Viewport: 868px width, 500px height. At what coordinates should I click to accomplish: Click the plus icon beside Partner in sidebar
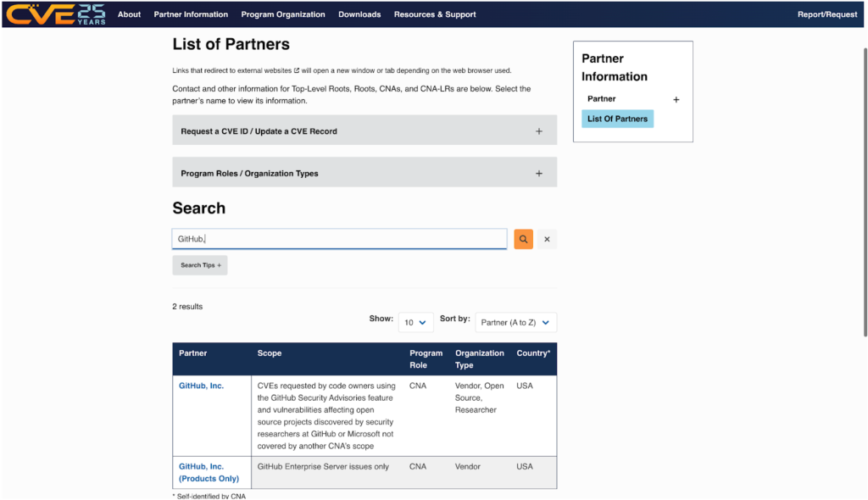click(676, 100)
